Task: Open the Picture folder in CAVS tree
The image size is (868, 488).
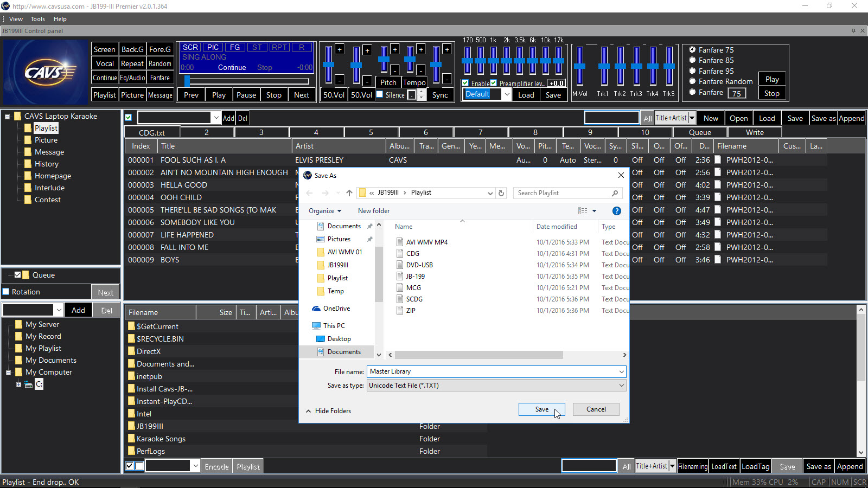Action: (x=41, y=140)
